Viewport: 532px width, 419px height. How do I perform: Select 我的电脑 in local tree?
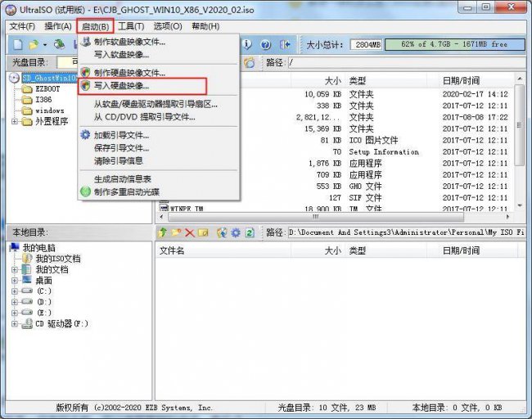point(38,248)
